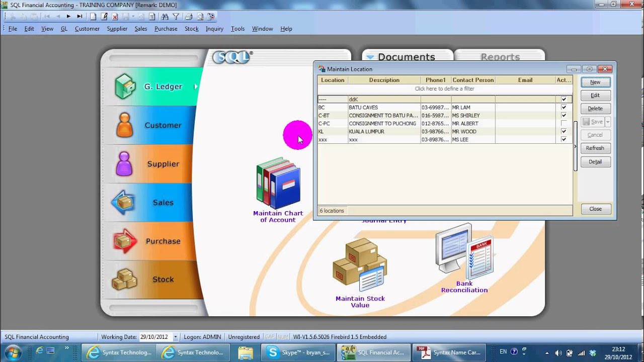
Task: Sort by Description column header
Action: (x=384, y=80)
